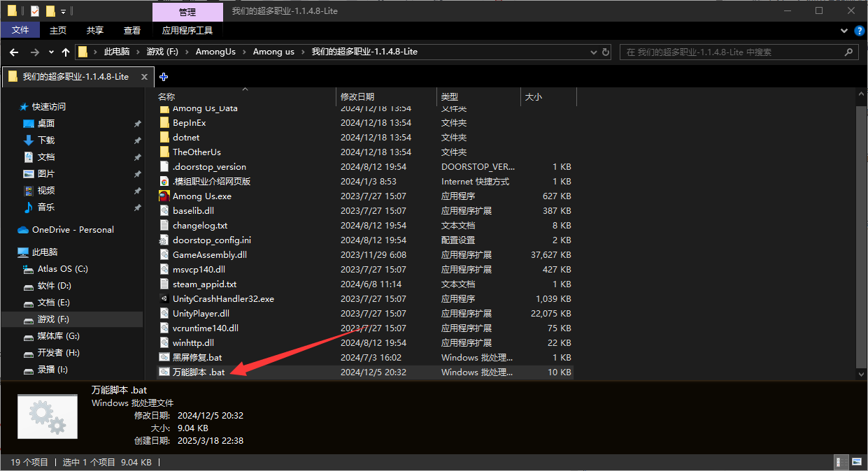868x471 pixels.
Task: Expand the chevron after 此电脑 breadcrumb
Action: 138,52
